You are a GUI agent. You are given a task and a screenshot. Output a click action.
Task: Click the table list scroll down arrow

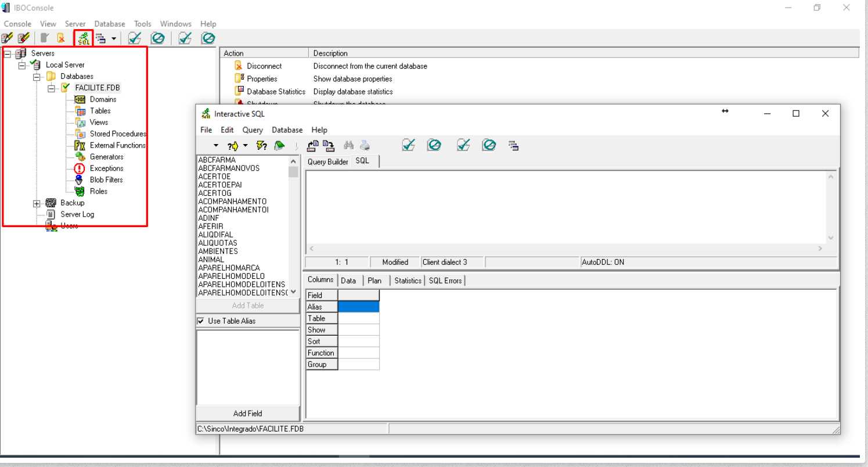[x=293, y=292]
